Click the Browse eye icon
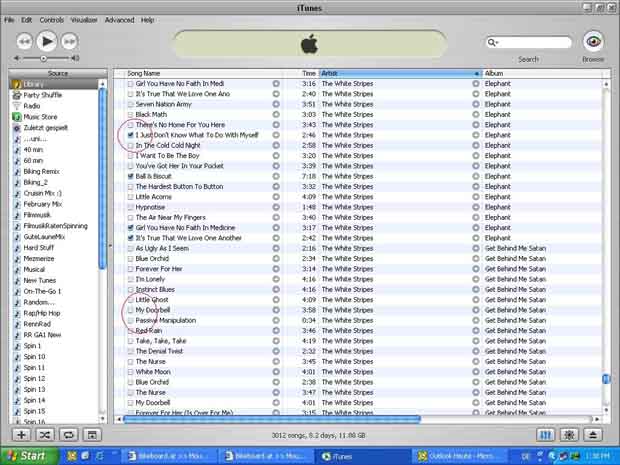 pyautogui.click(x=593, y=42)
